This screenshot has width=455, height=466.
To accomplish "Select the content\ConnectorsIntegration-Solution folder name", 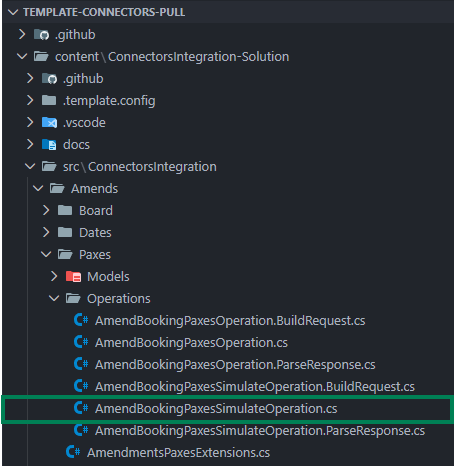I will 172,57.
